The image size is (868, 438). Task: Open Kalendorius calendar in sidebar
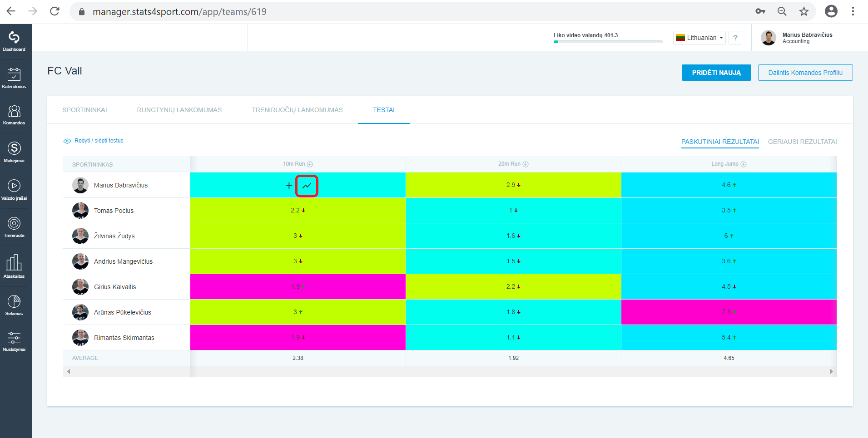coord(14,78)
